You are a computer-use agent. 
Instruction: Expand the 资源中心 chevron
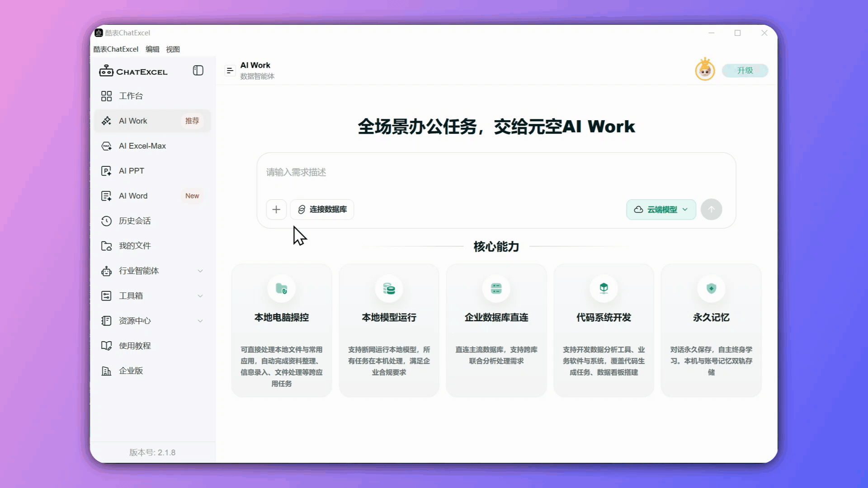(x=200, y=321)
